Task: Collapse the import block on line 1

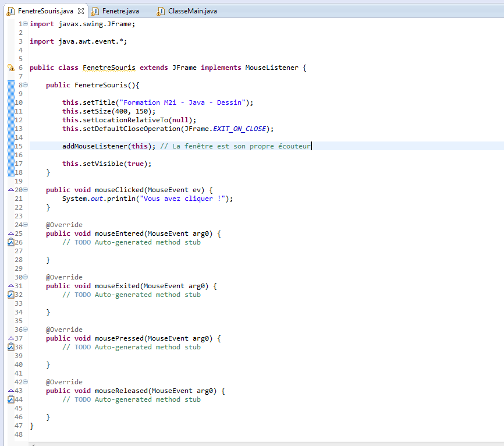Action: click(x=25, y=24)
